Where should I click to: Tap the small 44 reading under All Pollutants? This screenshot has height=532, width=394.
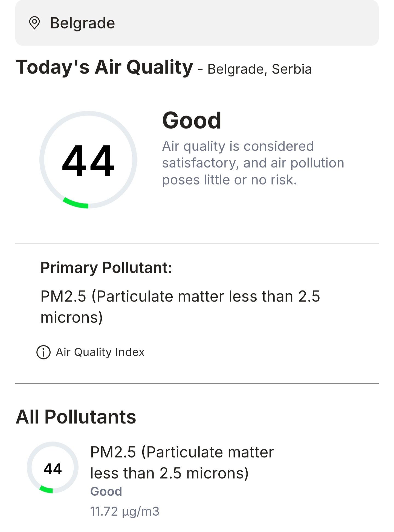(53, 469)
